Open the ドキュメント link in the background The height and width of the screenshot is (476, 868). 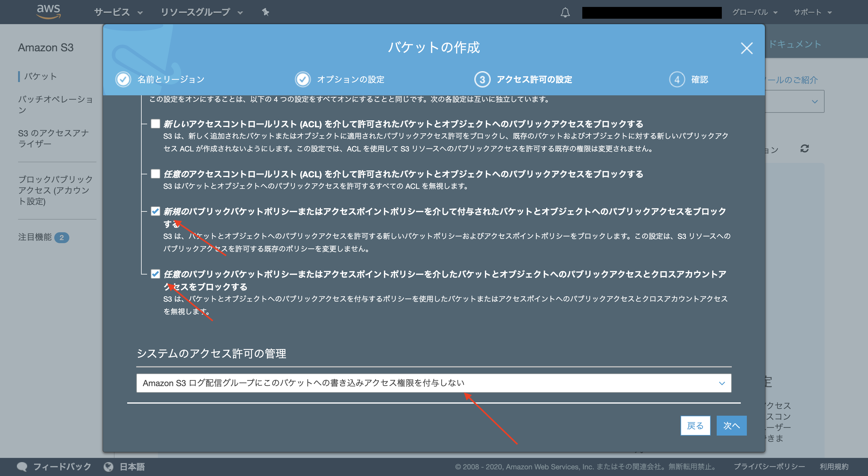point(795,44)
